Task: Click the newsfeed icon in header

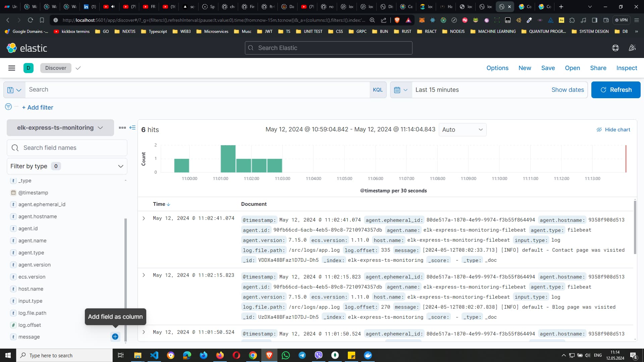Action: (632, 48)
